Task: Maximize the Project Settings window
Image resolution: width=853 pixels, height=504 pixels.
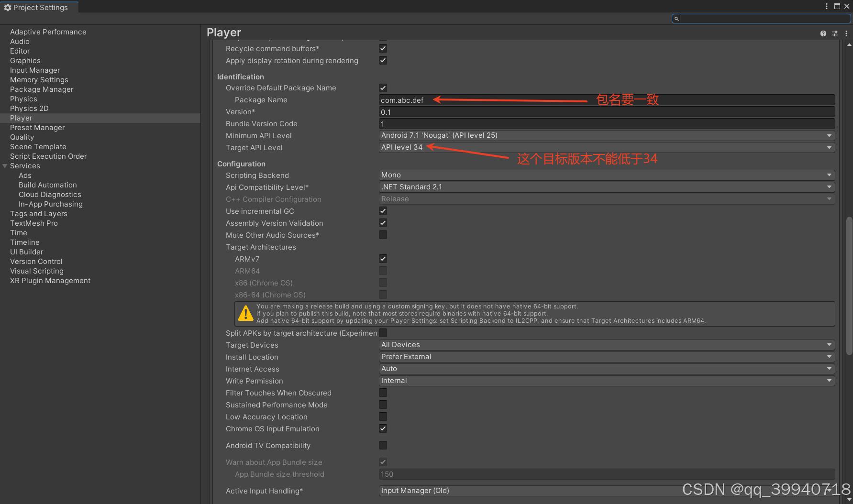Action: pos(837,6)
